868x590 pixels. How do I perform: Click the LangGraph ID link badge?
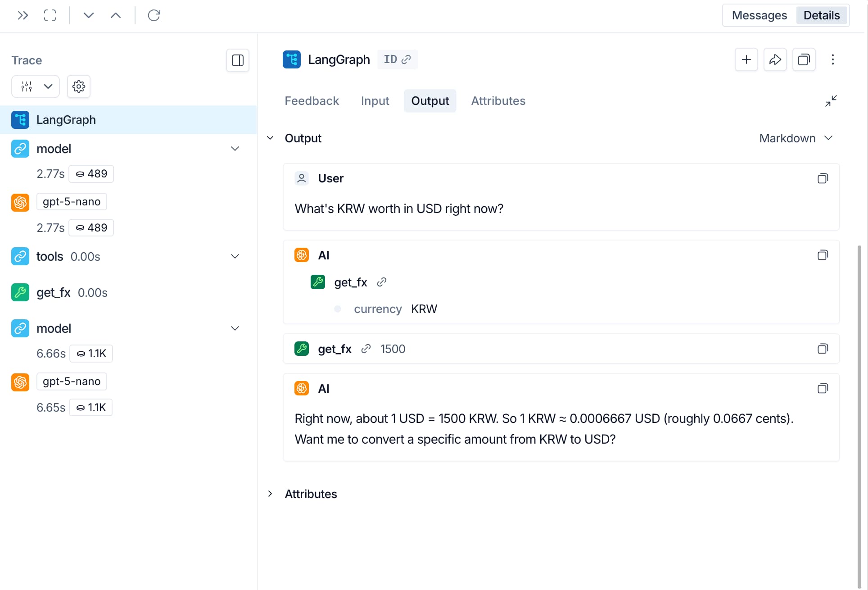click(x=397, y=59)
